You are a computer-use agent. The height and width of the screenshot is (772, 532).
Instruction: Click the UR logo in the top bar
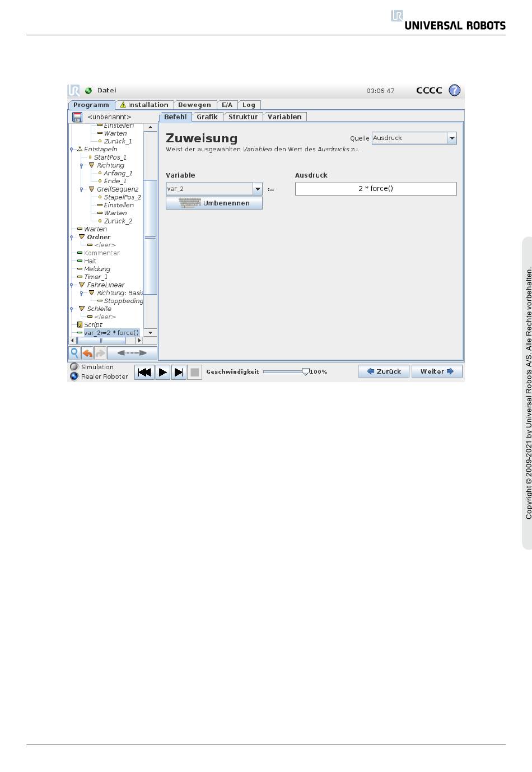click(74, 90)
